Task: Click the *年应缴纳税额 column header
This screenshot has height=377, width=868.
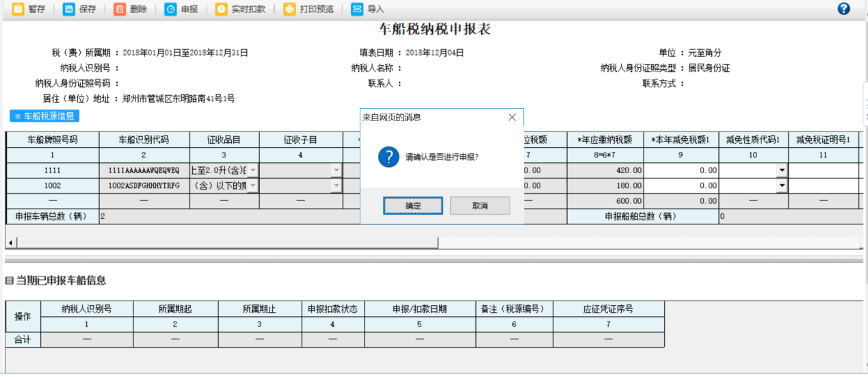Action: pos(605,140)
